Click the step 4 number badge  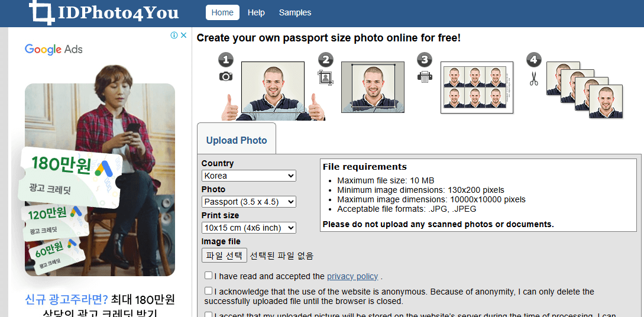click(x=533, y=60)
